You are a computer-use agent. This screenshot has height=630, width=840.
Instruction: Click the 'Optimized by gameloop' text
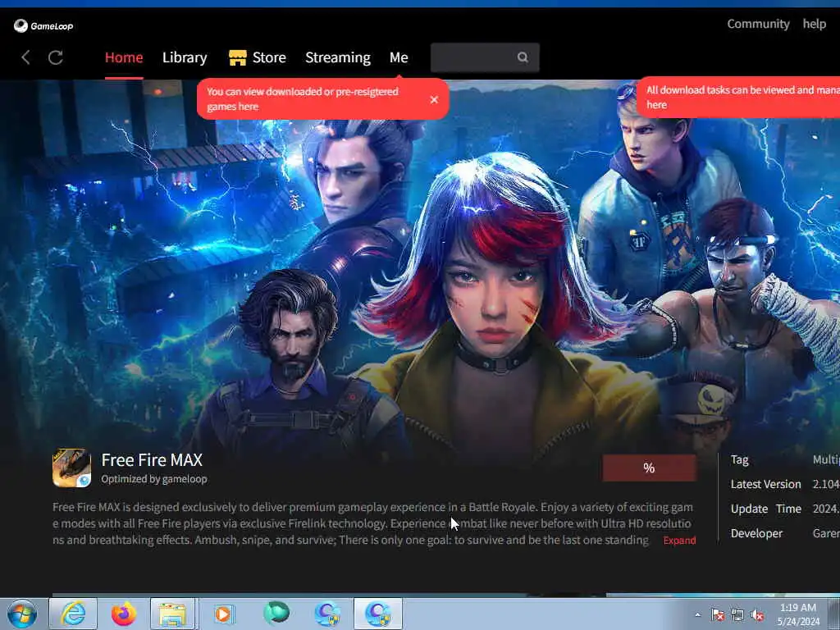(154, 479)
